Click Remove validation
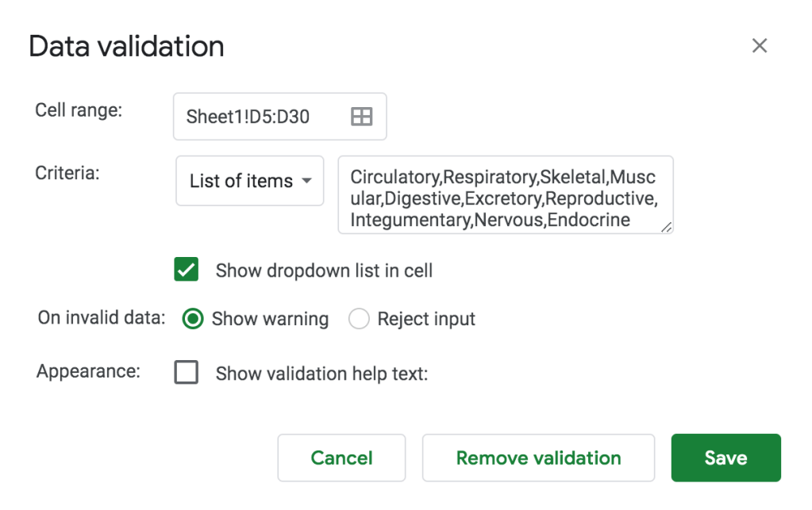 (x=538, y=458)
